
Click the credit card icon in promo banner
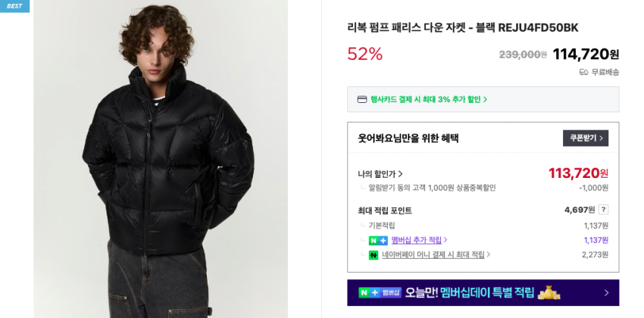362,99
